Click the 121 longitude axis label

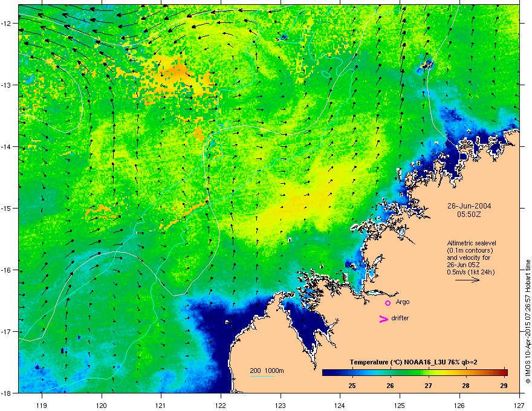(x=161, y=405)
